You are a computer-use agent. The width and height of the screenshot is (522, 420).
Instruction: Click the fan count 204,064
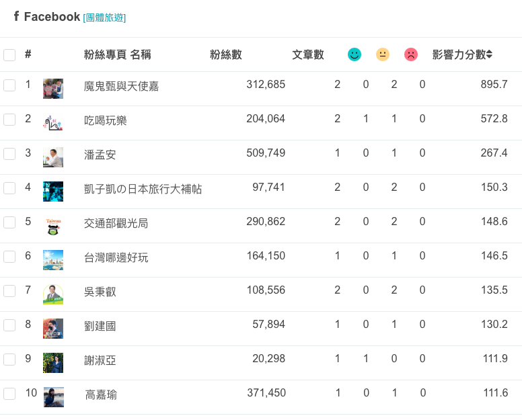click(266, 118)
